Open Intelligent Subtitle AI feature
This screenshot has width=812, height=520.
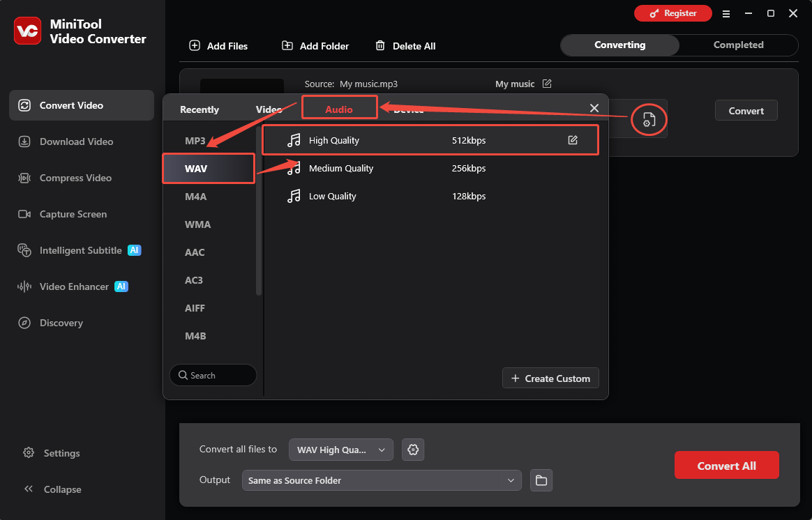tap(82, 250)
